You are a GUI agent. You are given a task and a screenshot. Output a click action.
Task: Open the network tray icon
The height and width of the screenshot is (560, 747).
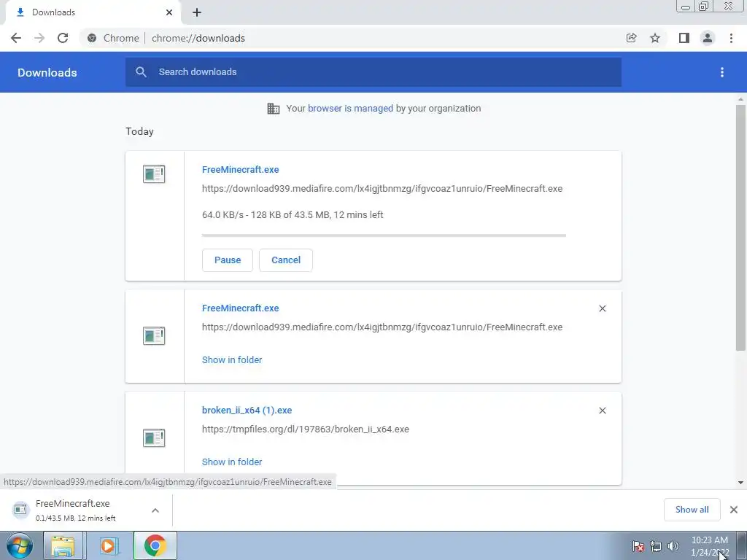click(x=656, y=546)
